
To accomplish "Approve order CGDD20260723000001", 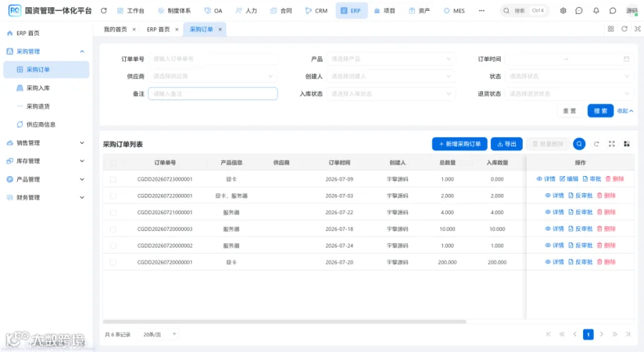I will [592, 179].
